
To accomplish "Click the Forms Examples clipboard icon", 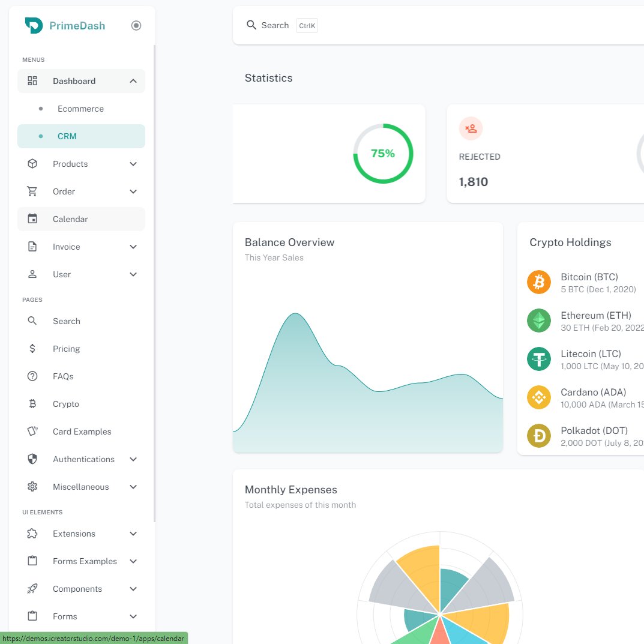I will pos(32,561).
